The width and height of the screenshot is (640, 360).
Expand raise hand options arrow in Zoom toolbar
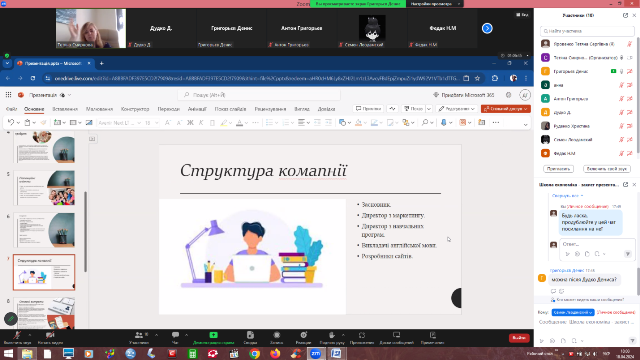[x=343, y=335]
